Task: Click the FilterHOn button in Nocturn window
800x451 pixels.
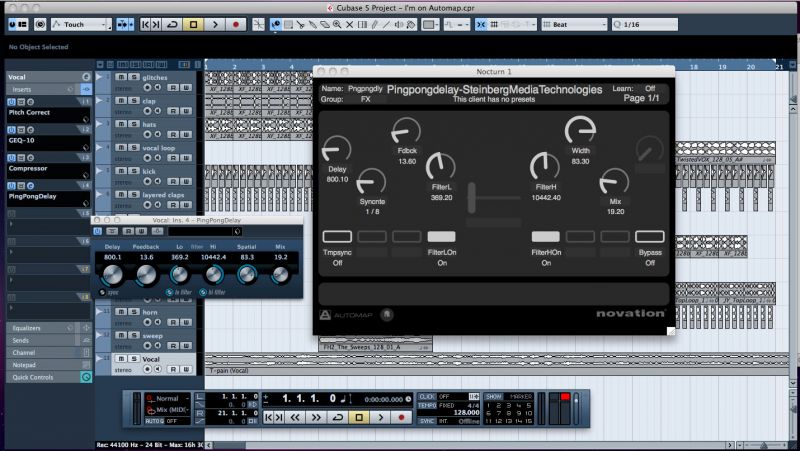Action: click(545, 236)
